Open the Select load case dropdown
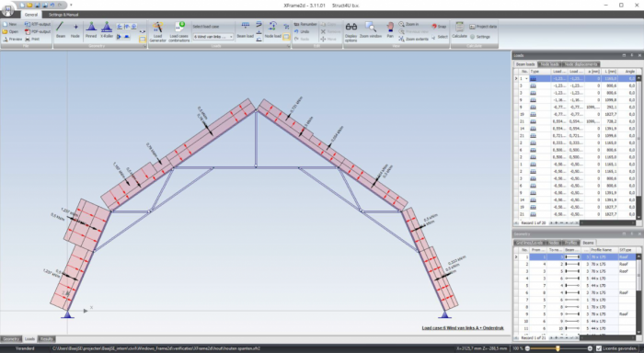 (213, 37)
